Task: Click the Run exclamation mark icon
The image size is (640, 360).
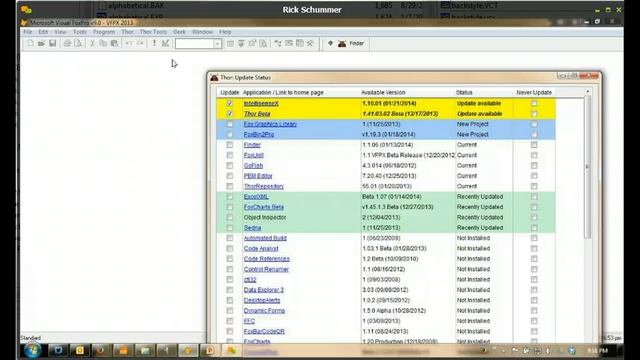Action: pos(154,43)
